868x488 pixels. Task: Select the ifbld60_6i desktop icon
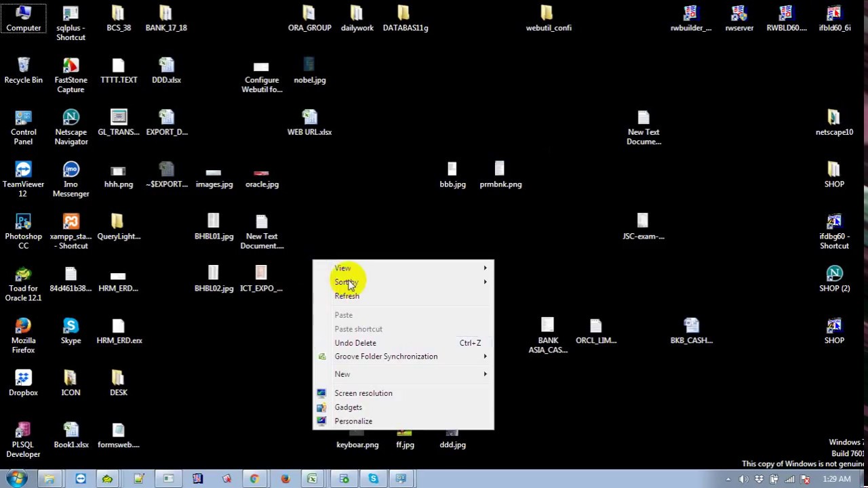[834, 19]
